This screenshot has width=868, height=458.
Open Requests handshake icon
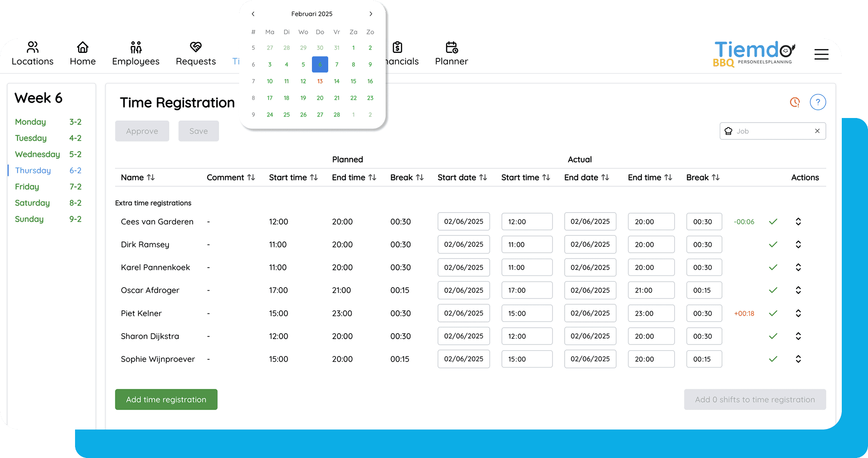tap(195, 47)
